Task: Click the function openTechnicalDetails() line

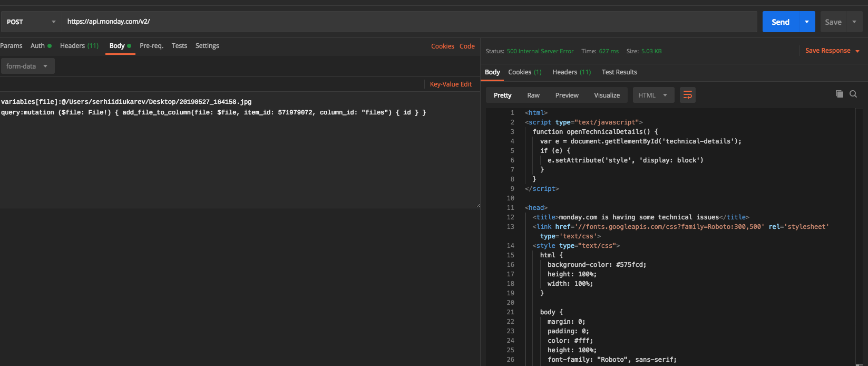Action: point(595,131)
